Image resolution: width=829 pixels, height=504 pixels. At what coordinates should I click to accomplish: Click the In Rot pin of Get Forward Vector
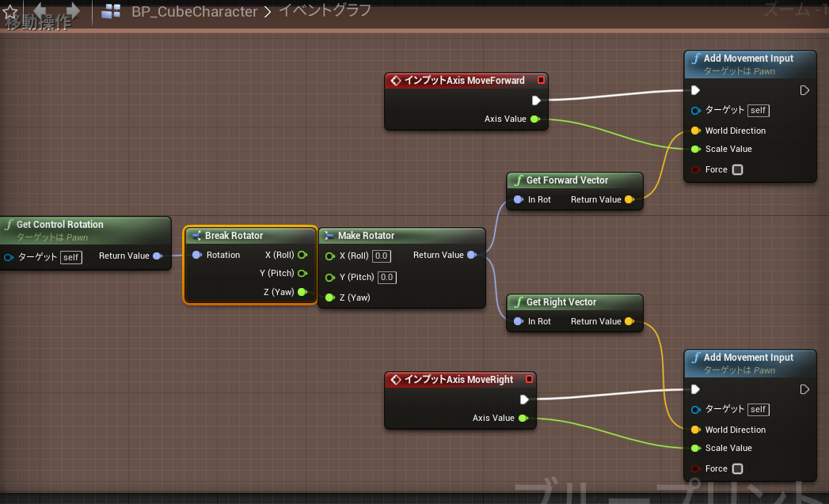[x=519, y=199]
